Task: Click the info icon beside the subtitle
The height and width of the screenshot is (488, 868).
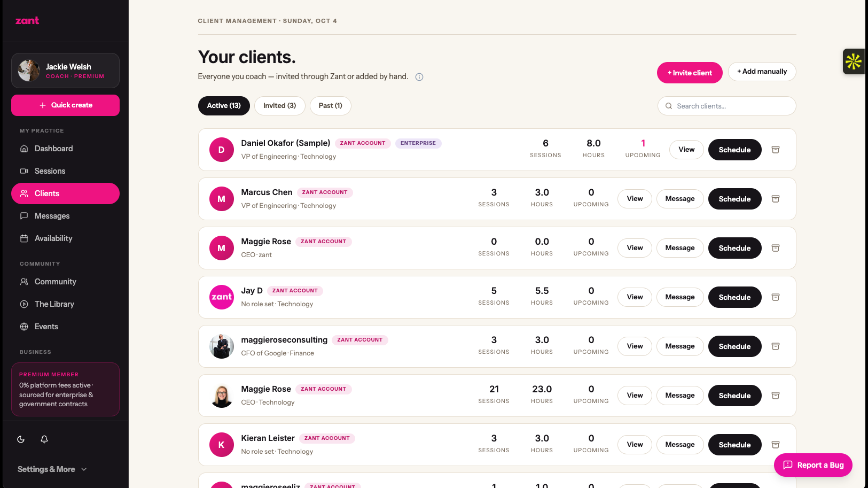Action: click(x=419, y=77)
